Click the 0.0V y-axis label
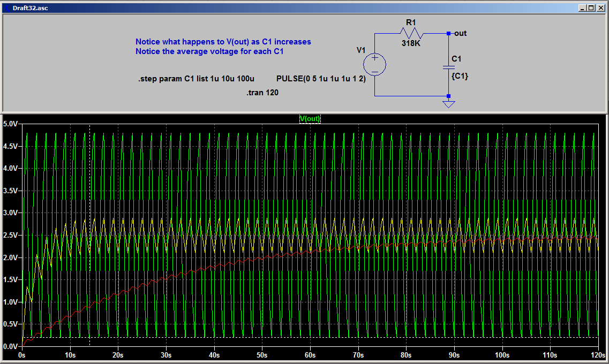The image size is (609, 364). click(10, 346)
